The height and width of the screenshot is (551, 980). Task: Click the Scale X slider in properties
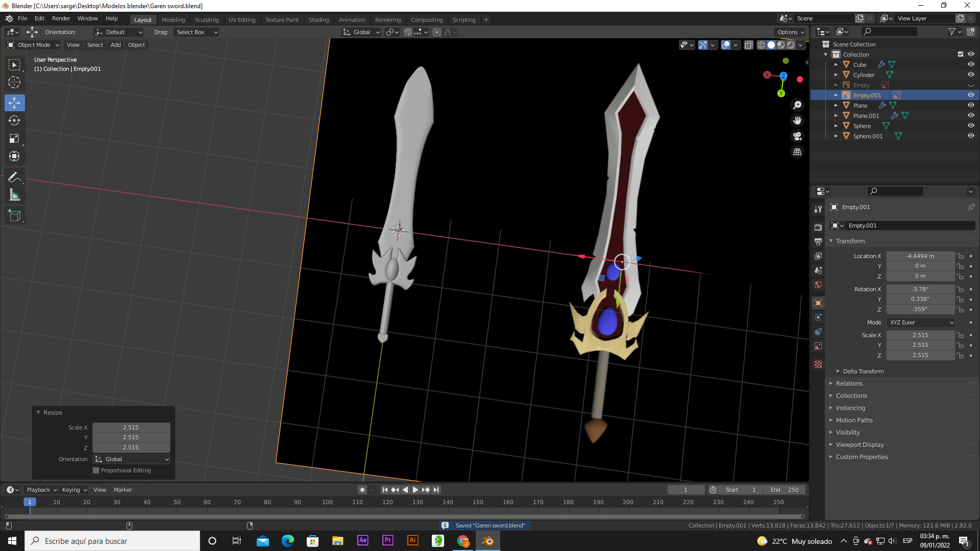[920, 335]
